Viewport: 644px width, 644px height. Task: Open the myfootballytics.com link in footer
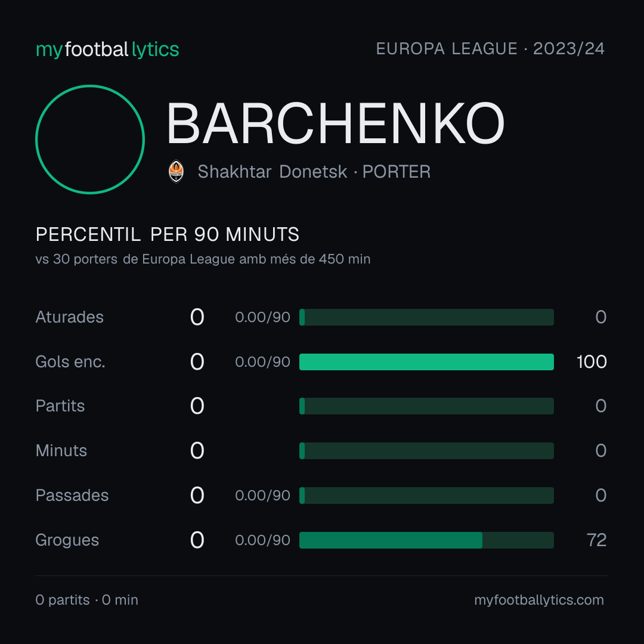pyautogui.click(x=539, y=600)
